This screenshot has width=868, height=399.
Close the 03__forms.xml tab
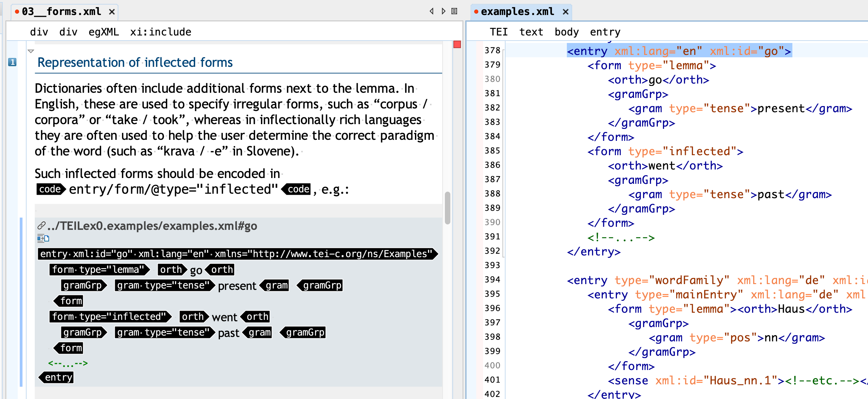tap(112, 12)
